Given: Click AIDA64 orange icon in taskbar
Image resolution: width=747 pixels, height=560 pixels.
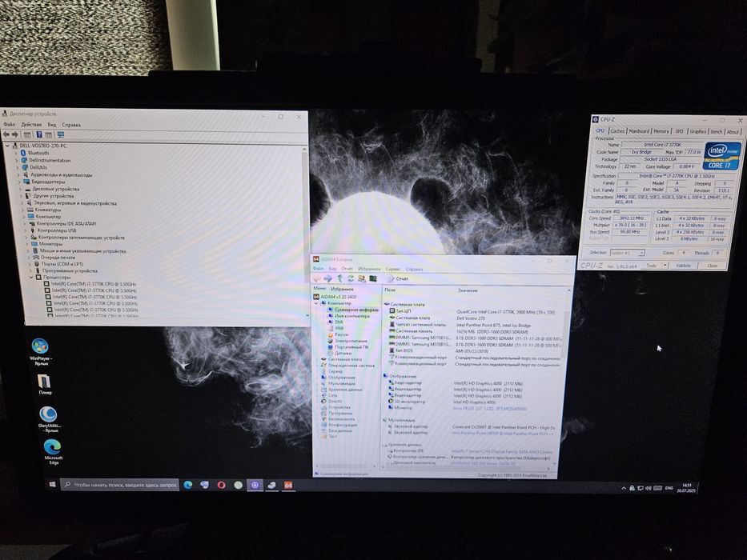Looking at the screenshot, I should (x=288, y=486).
